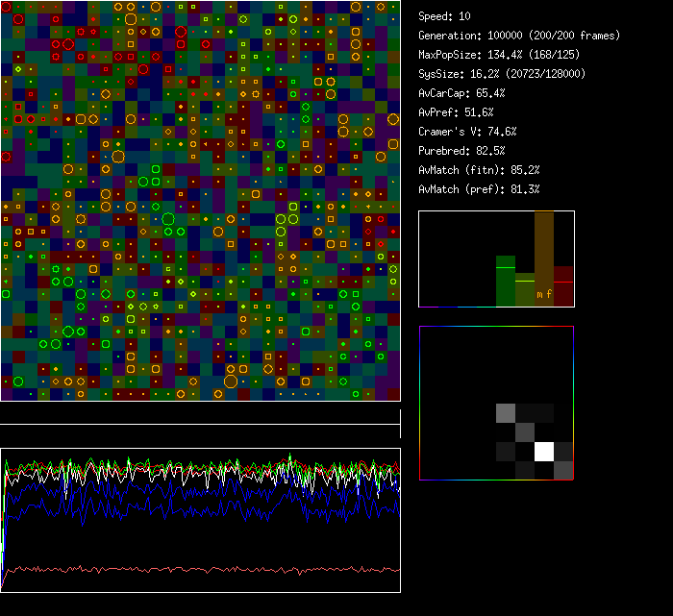Click the 'f' female marker in histogram

tap(549, 294)
